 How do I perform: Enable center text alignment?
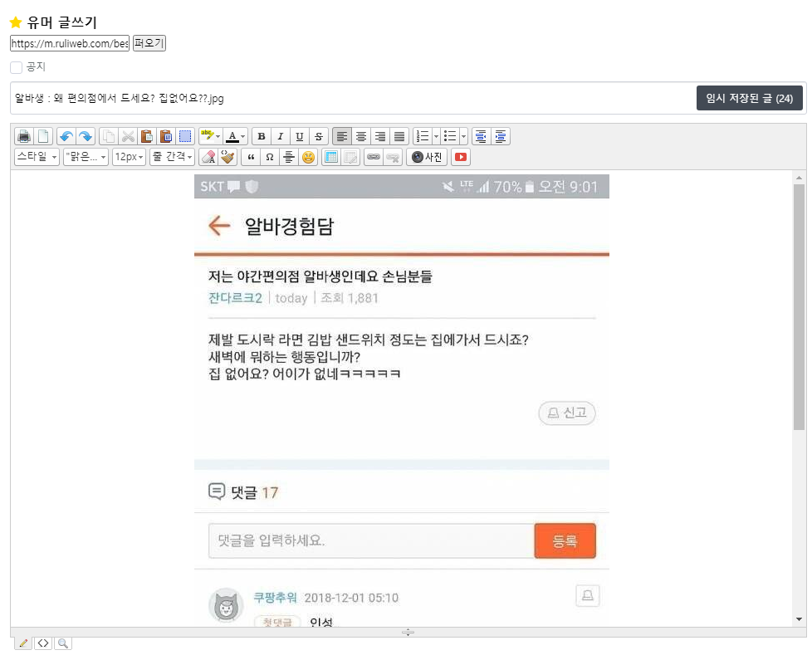361,136
